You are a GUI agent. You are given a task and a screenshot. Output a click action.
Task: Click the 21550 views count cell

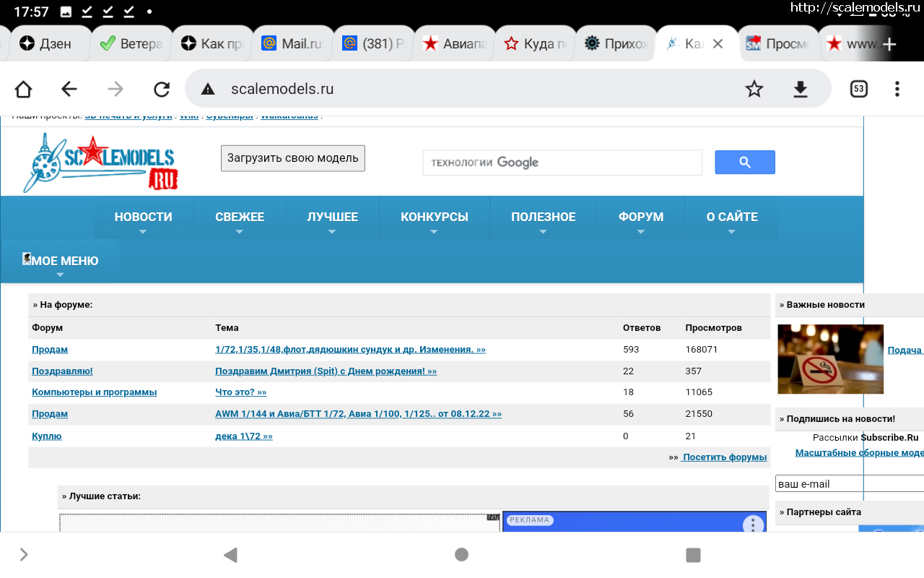699,414
